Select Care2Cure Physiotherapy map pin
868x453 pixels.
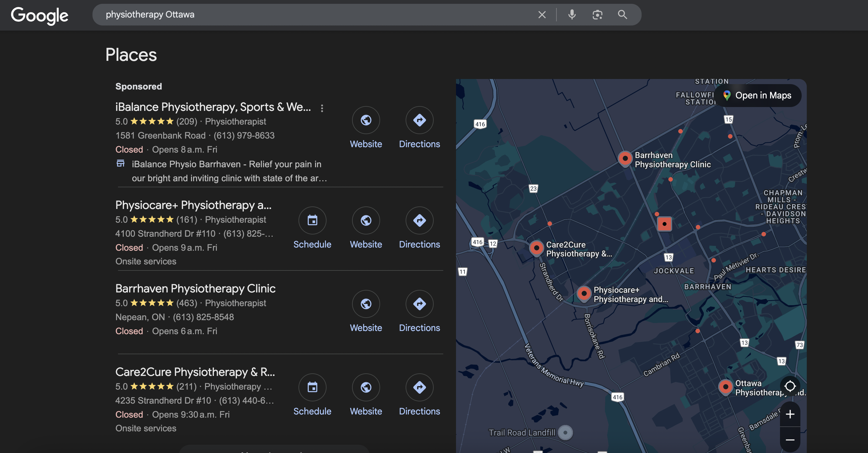click(x=536, y=248)
